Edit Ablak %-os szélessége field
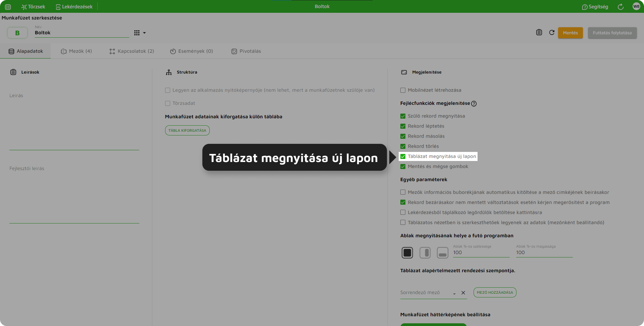This screenshot has width=644, height=326. (481, 252)
